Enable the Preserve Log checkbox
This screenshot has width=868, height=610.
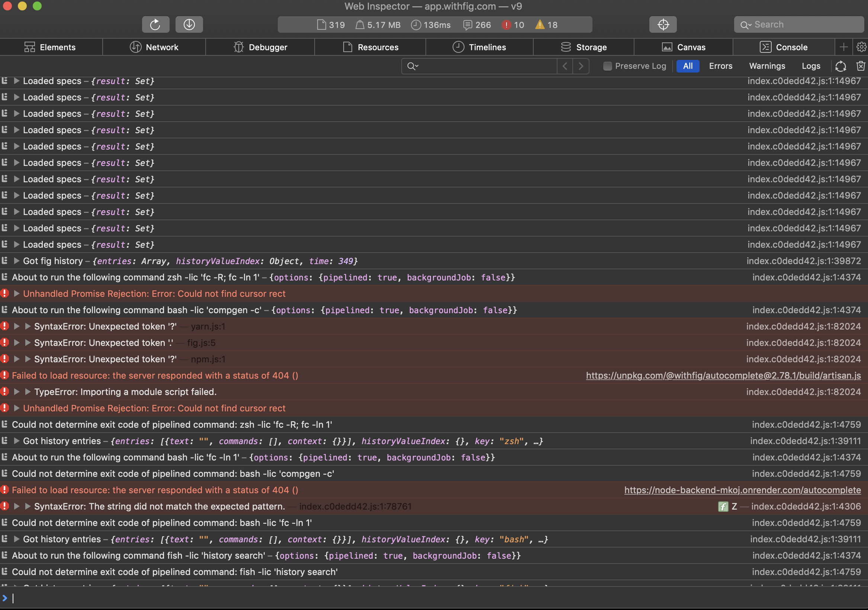(607, 66)
